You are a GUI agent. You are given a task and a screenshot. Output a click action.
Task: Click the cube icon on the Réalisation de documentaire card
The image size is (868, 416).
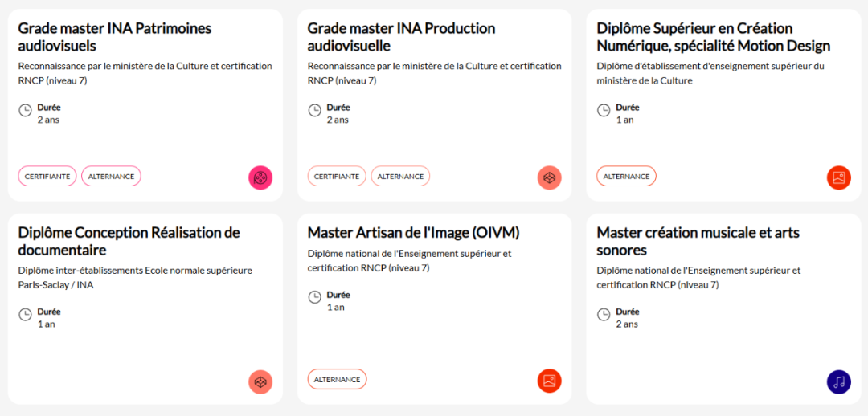click(260, 381)
